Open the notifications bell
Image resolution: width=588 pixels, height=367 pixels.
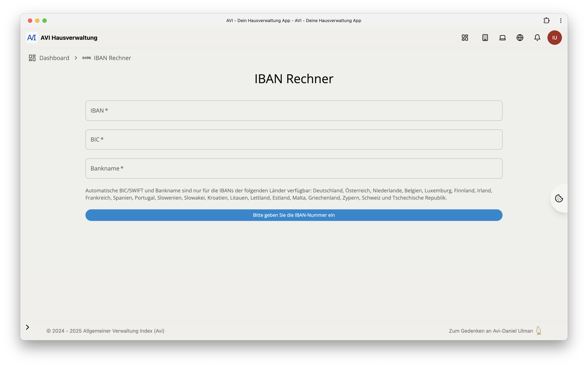click(x=537, y=38)
